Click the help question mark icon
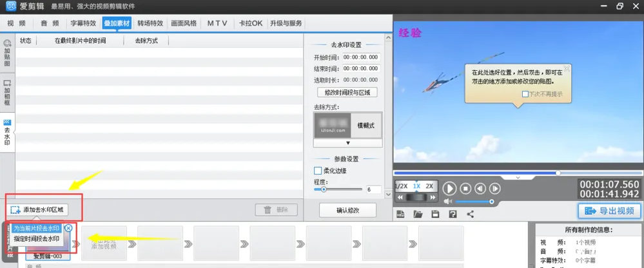Image resolution: width=644 pixels, height=268 pixels. pos(453,214)
